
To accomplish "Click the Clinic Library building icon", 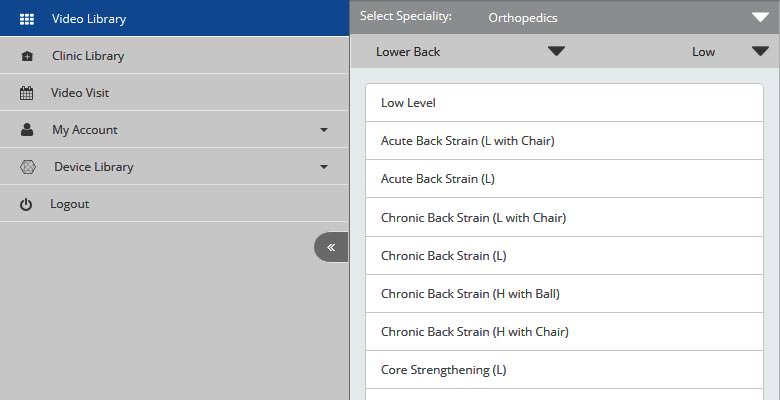I will point(27,56).
